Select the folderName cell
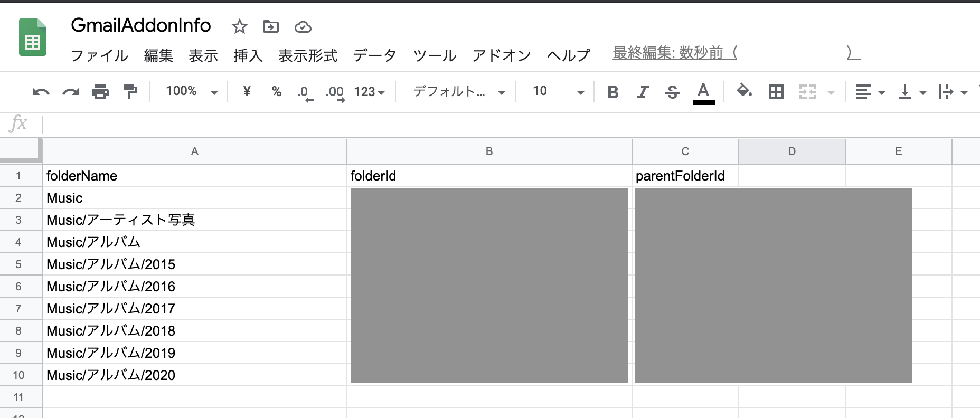Viewport: 980px width, 418px height. [x=195, y=176]
